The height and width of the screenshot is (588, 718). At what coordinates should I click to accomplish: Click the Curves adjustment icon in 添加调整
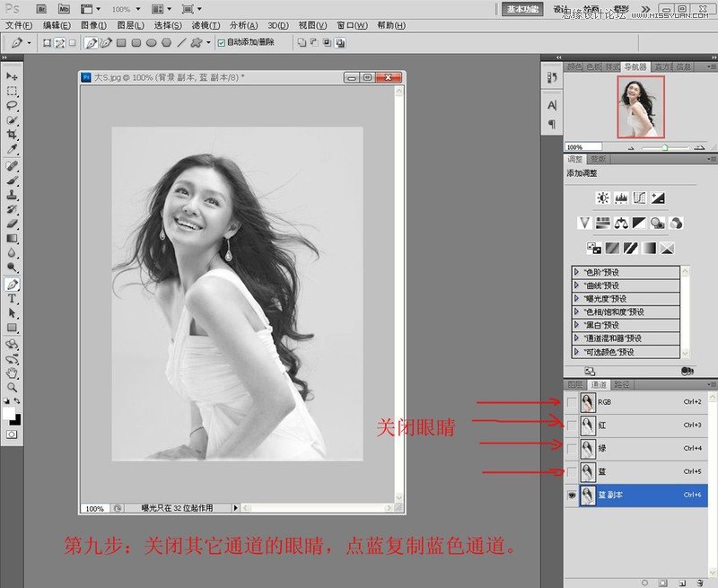pos(640,197)
